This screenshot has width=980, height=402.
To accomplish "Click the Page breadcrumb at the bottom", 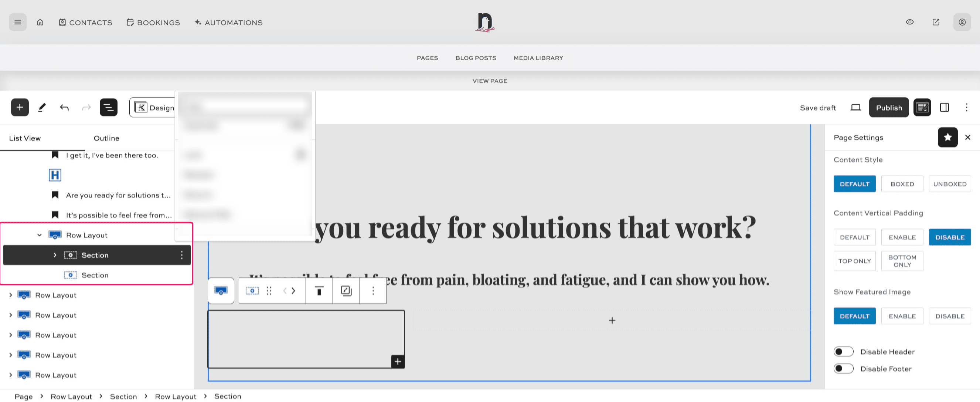I will 24,396.
